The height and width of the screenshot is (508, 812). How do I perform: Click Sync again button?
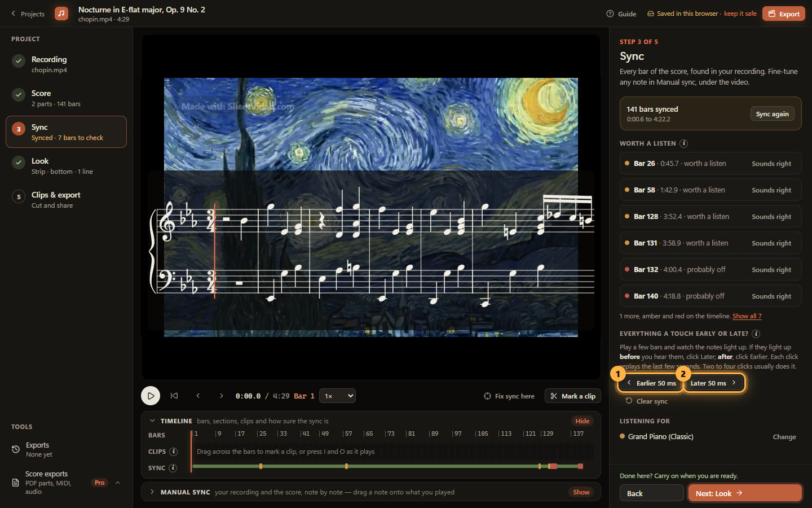click(772, 113)
